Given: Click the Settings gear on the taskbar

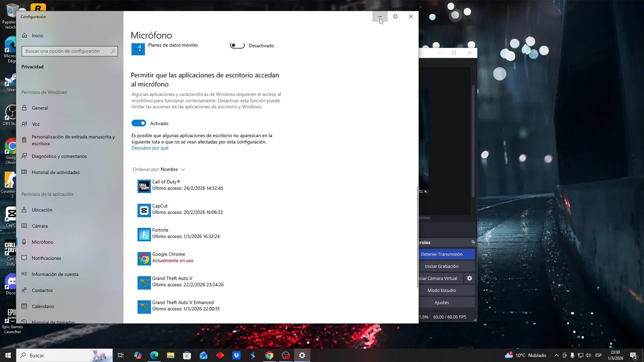Looking at the screenshot, I should pyautogui.click(x=302, y=355).
